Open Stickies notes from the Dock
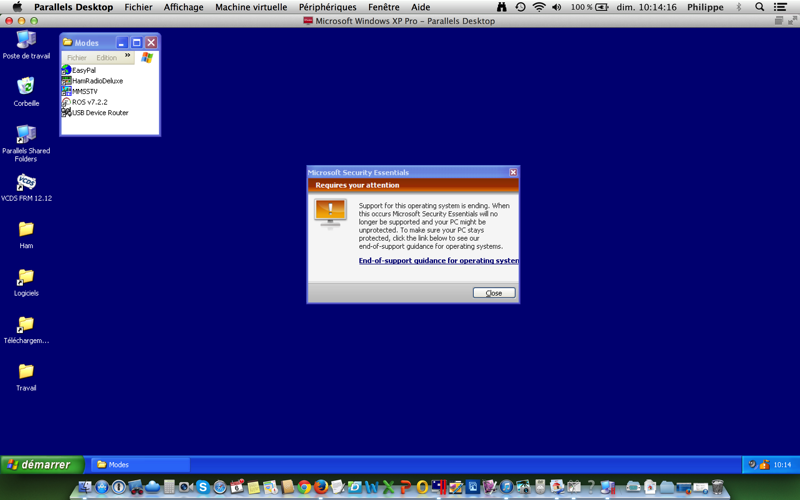Image resolution: width=800 pixels, height=500 pixels. (254, 487)
